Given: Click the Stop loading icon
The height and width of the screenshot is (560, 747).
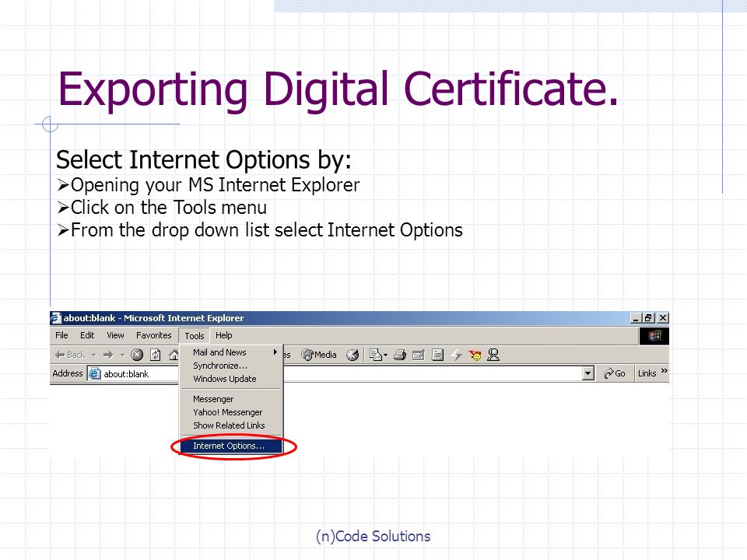Looking at the screenshot, I should point(137,355).
